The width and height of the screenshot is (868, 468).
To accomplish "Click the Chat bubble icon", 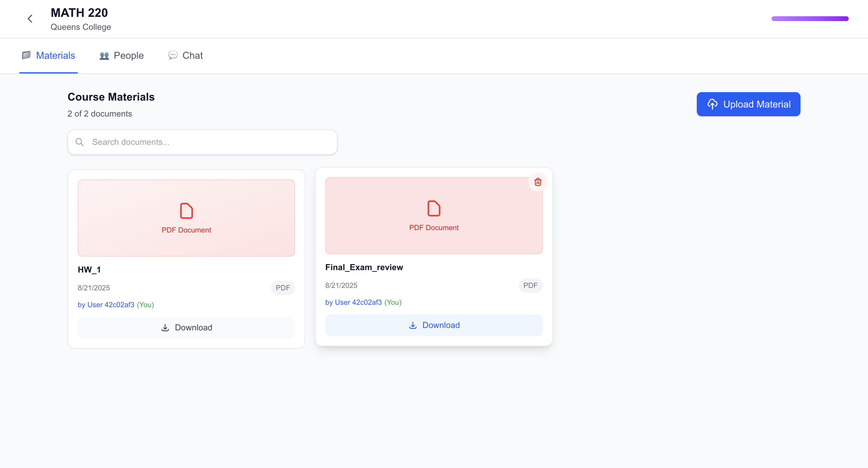I will pyautogui.click(x=173, y=55).
